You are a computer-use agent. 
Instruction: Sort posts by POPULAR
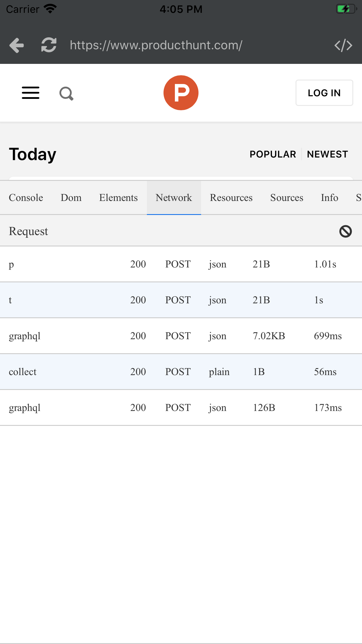273,154
